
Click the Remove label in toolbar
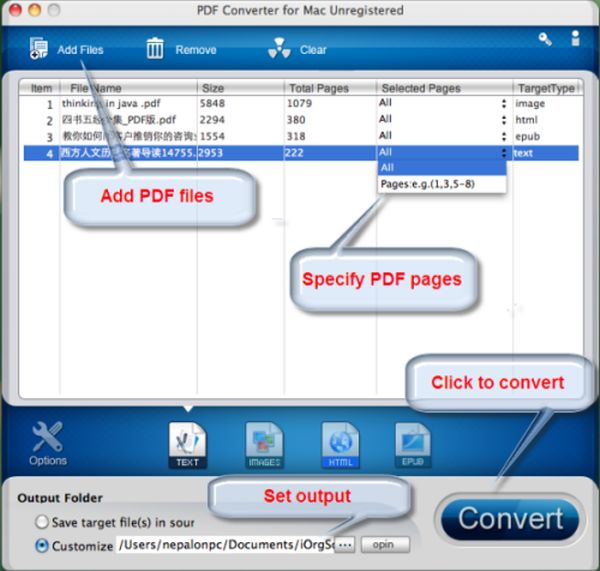pos(196,50)
